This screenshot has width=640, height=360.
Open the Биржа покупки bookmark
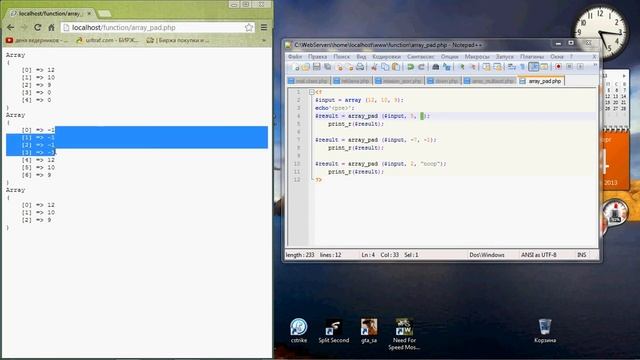[178, 40]
